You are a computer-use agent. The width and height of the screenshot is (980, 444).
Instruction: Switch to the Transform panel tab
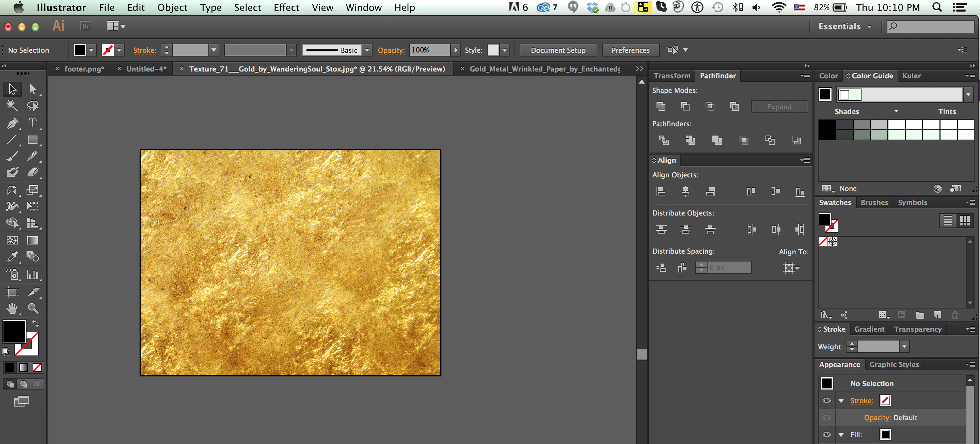point(672,76)
